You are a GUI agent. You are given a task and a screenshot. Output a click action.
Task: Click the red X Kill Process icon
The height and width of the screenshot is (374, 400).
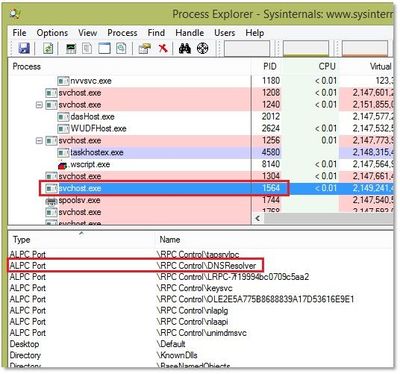[163, 49]
